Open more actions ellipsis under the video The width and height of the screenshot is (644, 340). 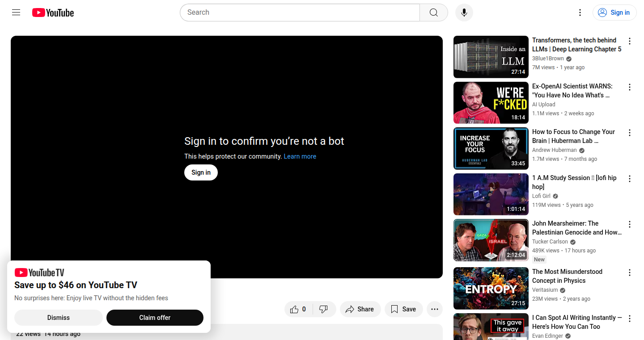pos(435,309)
